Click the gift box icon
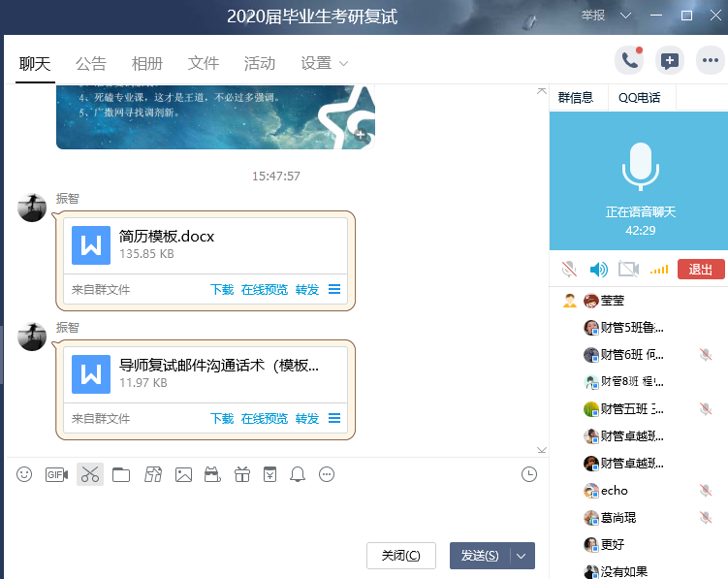The image size is (728, 579). [242, 474]
